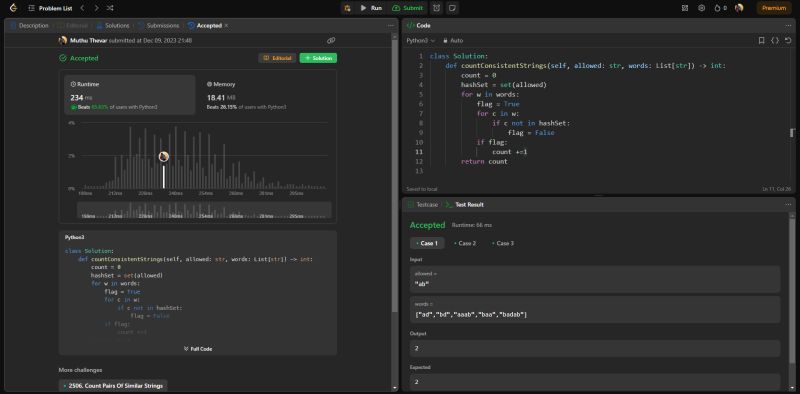This screenshot has height=394, width=800.
Task: Click the bookmark icon in code toolbar
Action: (x=761, y=40)
